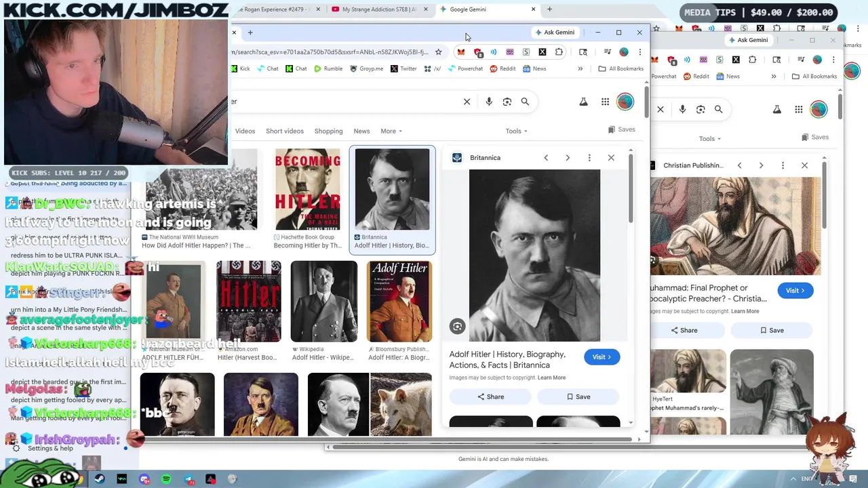Expand Tools dropdown in the right window

click(x=710, y=138)
